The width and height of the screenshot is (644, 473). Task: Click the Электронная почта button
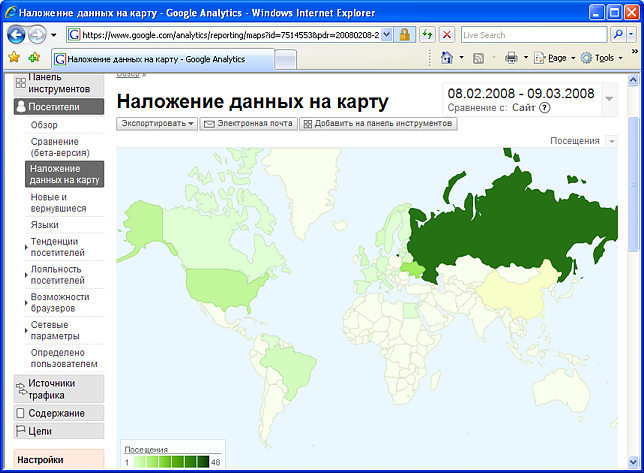pyautogui.click(x=248, y=124)
